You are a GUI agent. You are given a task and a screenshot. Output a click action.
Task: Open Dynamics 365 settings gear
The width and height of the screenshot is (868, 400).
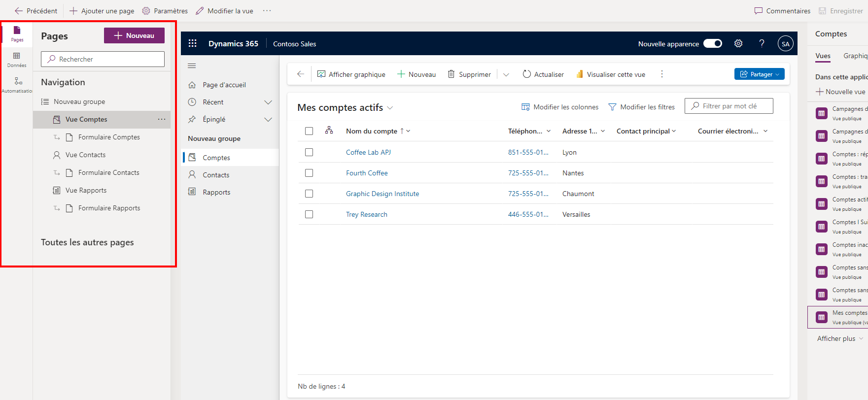point(738,43)
